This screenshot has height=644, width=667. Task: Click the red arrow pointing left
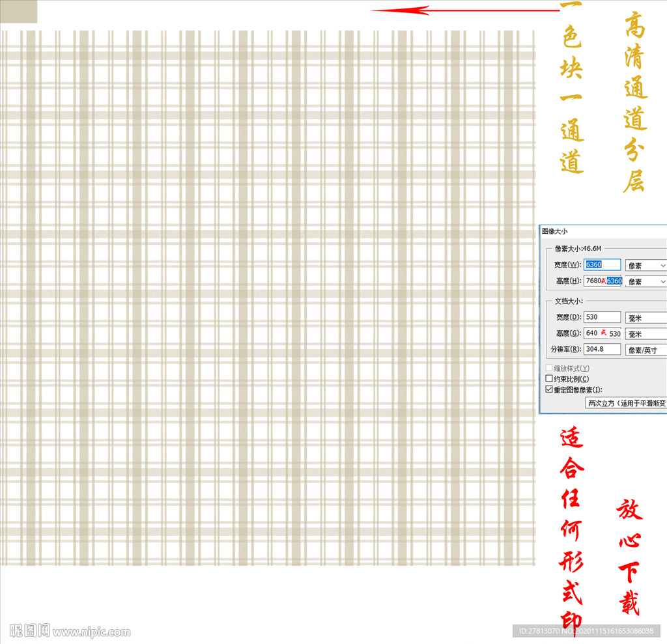pyautogui.click(x=464, y=10)
